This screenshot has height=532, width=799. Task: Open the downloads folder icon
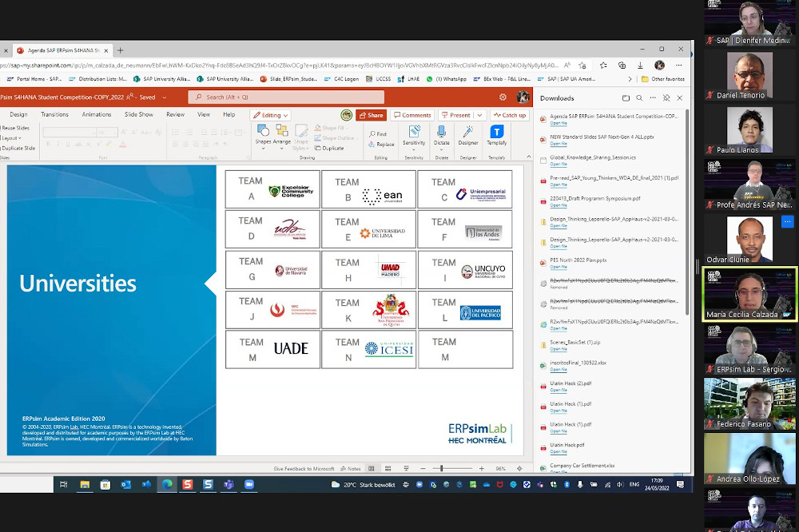tap(626, 98)
